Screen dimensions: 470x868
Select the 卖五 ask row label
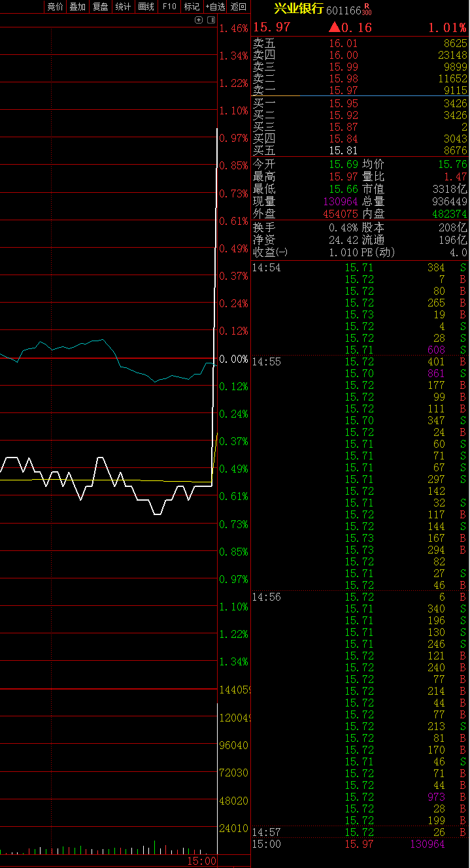[x=265, y=44]
